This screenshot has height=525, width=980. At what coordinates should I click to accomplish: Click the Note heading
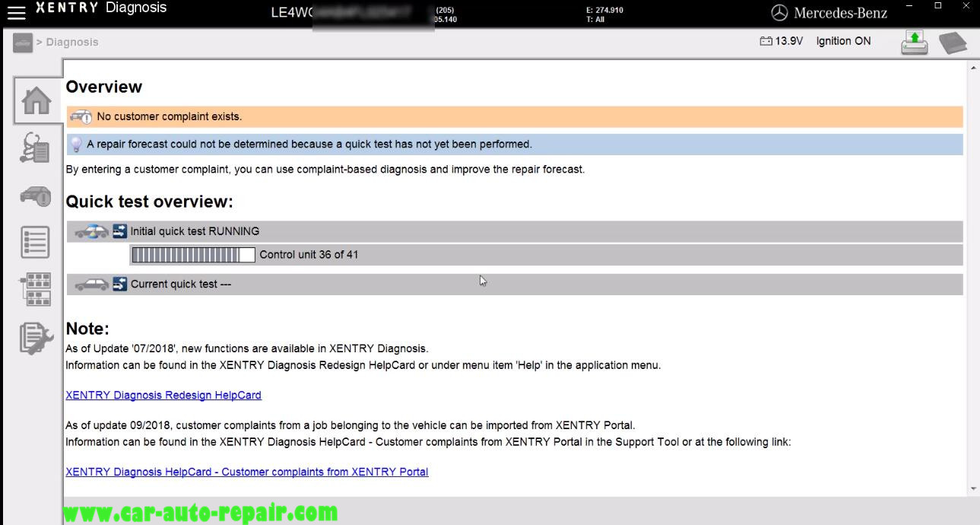88,329
